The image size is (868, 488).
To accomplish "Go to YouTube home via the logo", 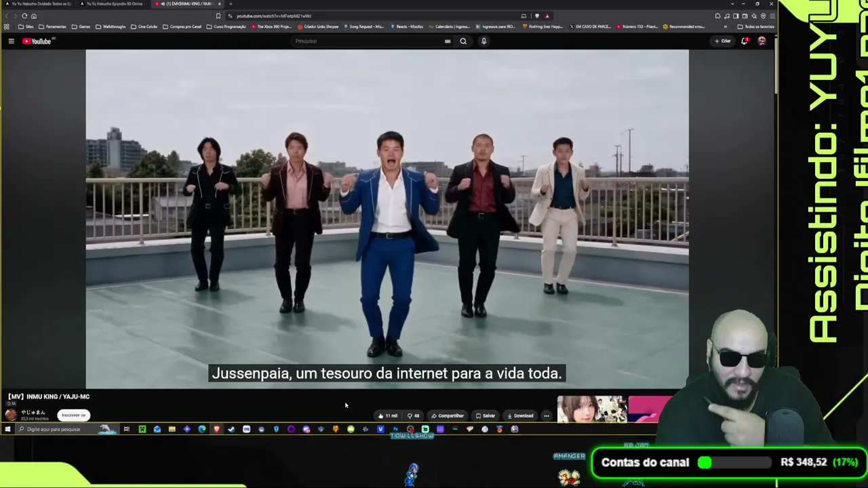I will pos(37,41).
